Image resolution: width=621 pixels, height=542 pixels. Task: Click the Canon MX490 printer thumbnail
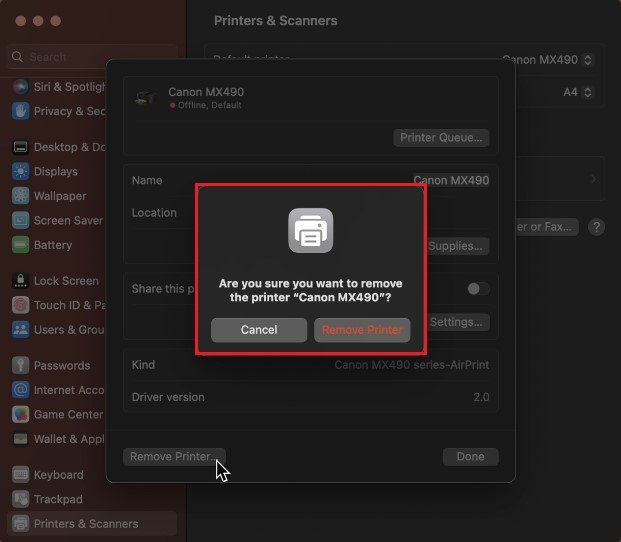pyautogui.click(x=146, y=97)
